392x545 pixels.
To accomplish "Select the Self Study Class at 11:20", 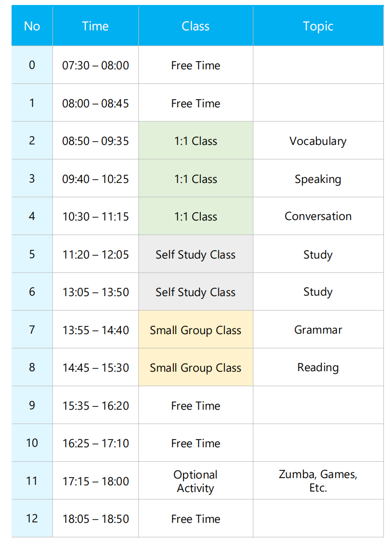I will pyautogui.click(x=196, y=254).
